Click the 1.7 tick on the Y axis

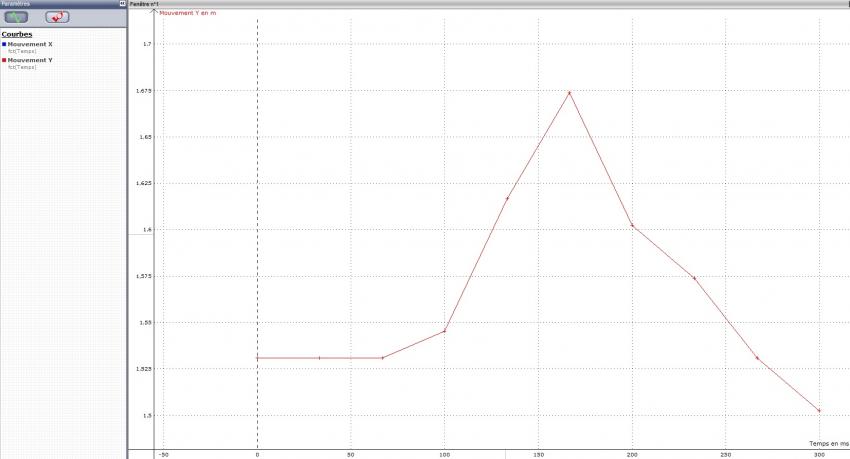pyautogui.click(x=147, y=44)
